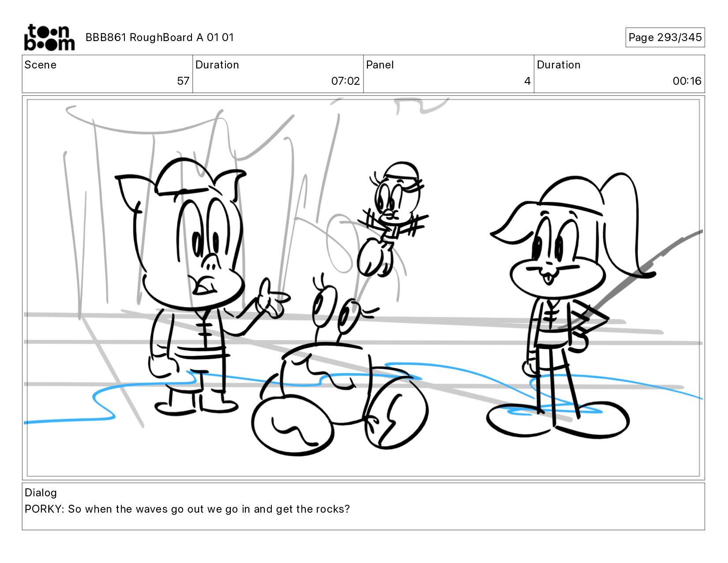728x563 pixels.
Task: Click the 'Panel' header label
Action: coord(380,65)
